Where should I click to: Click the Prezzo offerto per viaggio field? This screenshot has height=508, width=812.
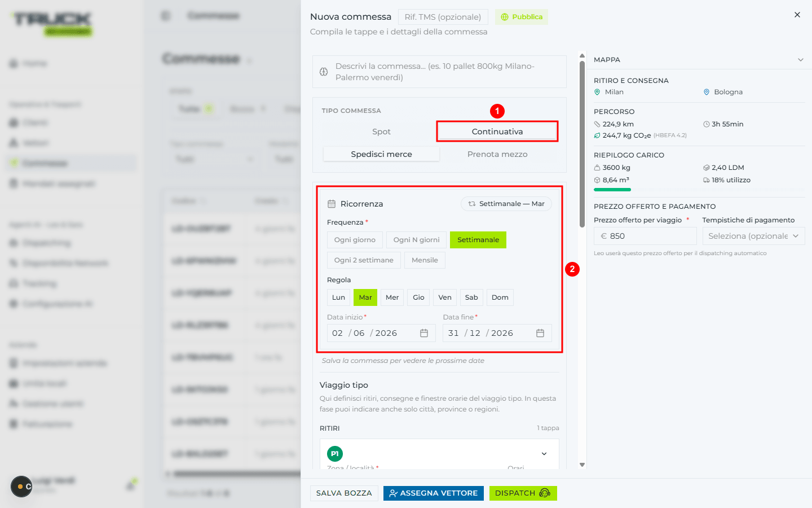(645, 236)
